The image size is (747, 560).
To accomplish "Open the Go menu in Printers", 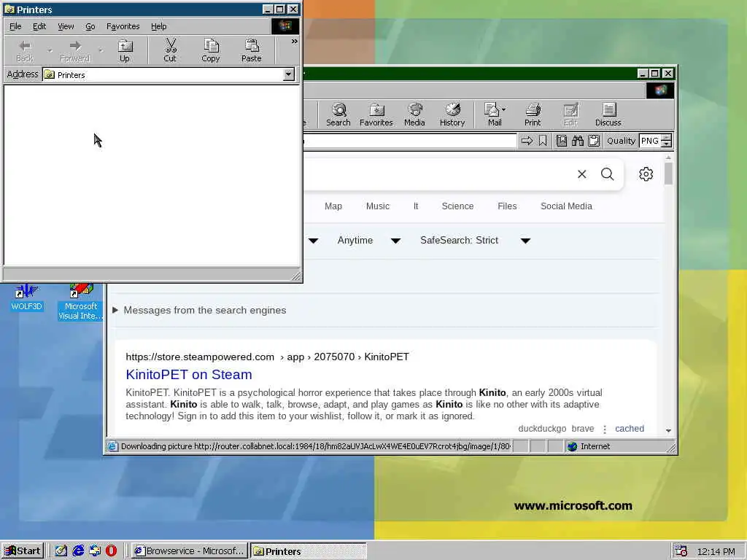I will click(x=90, y=26).
